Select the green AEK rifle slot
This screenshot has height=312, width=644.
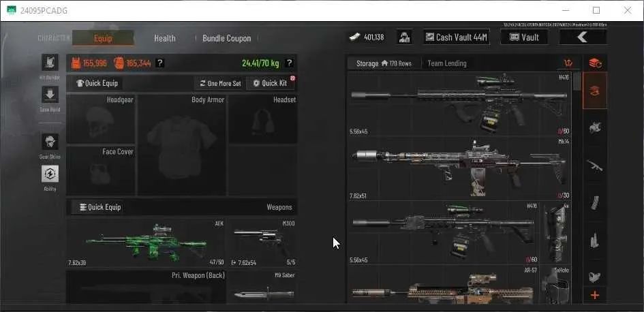tap(146, 243)
